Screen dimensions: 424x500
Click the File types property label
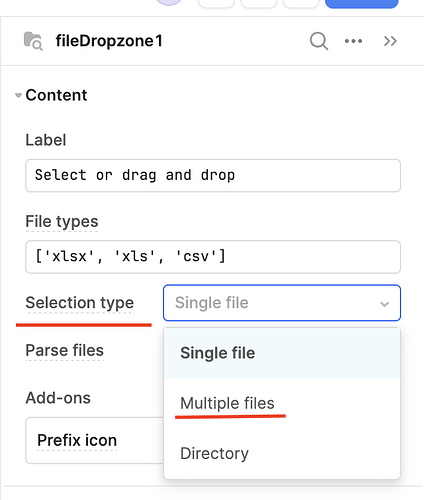coord(62,222)
